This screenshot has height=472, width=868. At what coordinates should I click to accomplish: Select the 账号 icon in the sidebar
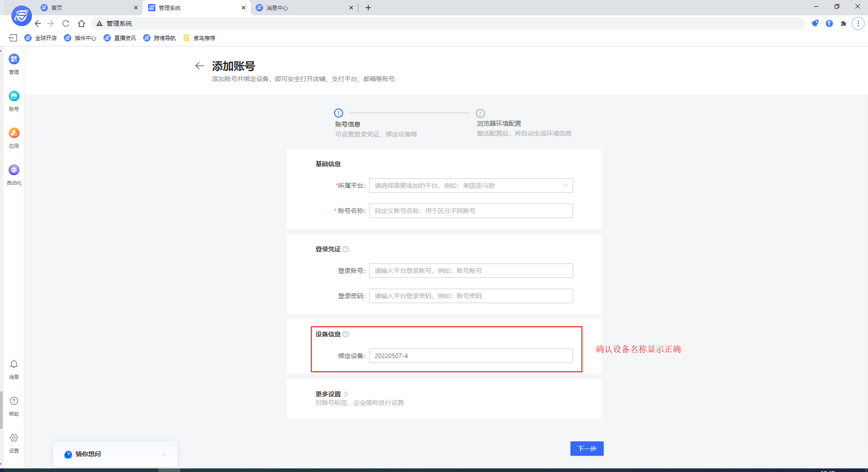[x=14, y=100]
